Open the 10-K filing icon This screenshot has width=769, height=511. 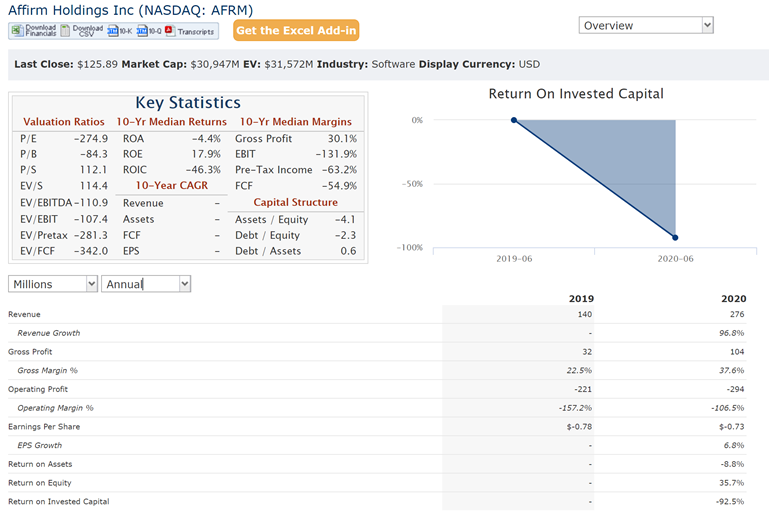coord(113,31)
